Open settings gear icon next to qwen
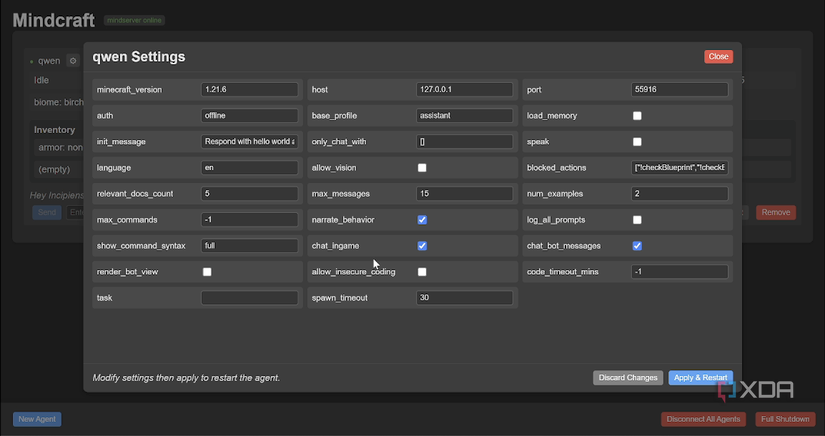Viewport: 825px width, 436px height. tap(73, 61)
